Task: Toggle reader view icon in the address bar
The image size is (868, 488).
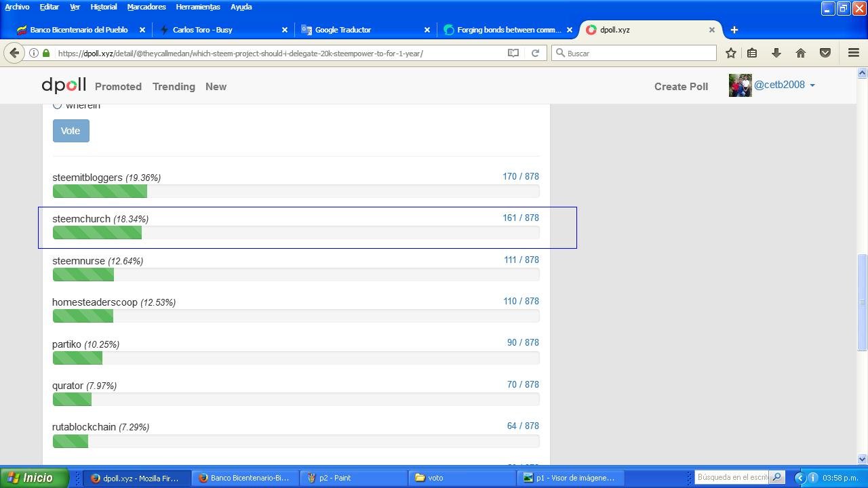Action: coord(513,53)
